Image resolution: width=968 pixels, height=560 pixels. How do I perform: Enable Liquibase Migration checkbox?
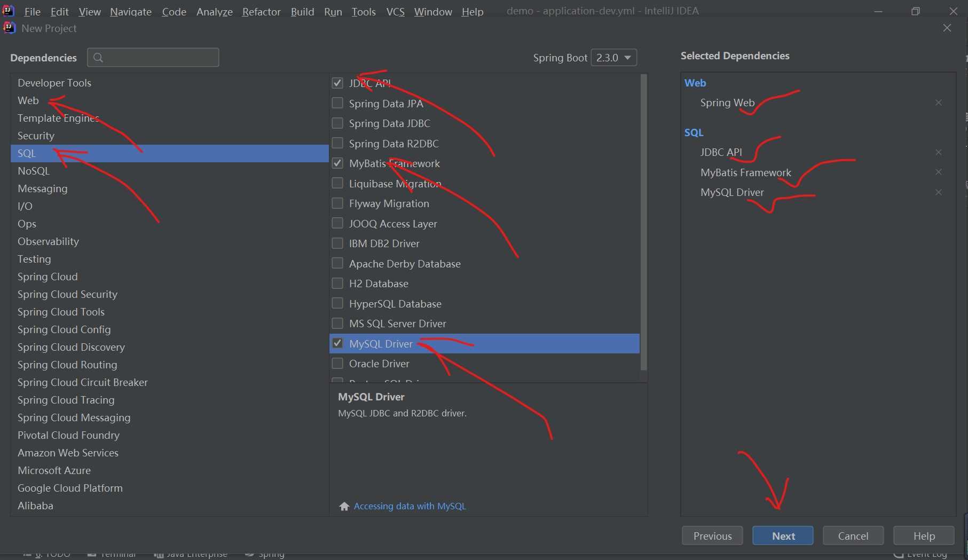click(x=337, y=183)
